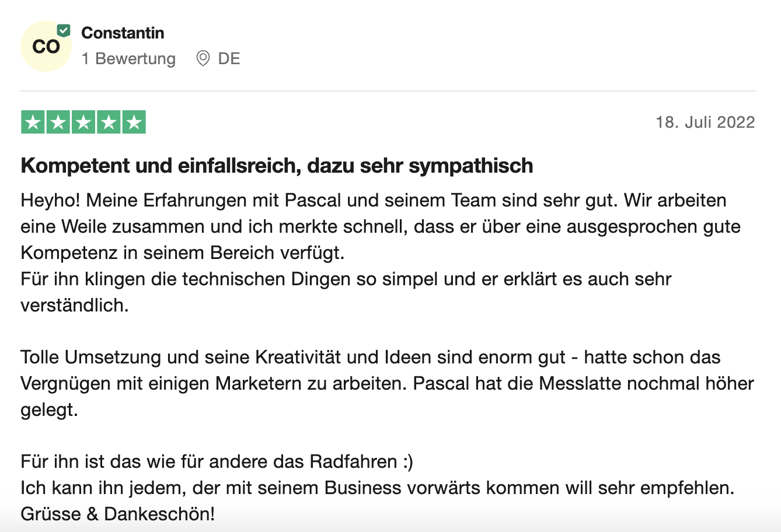
Task: Open review title 'Kompetent und einfallsreich'
Action: pos(277,166)
